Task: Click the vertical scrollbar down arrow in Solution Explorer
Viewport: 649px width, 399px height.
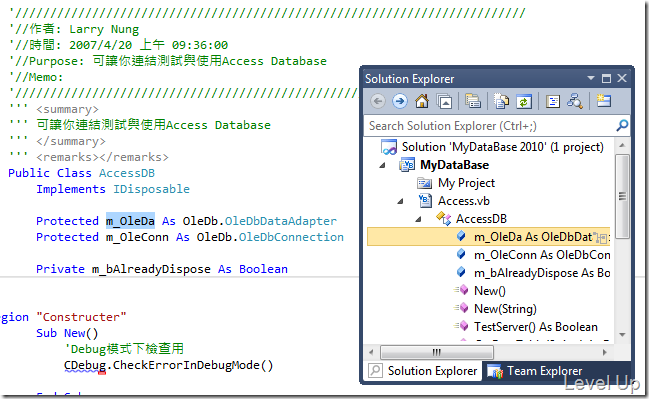Action: (622, 334)
